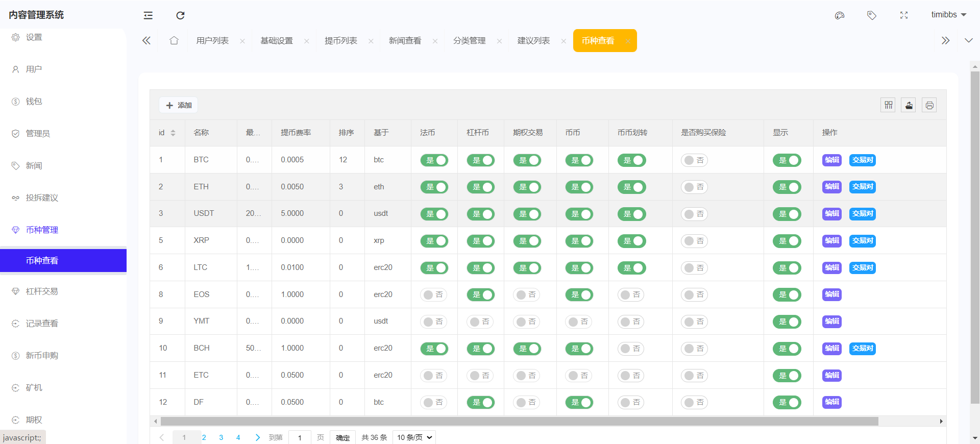Open the 10 条/页 page size dropdown
Viewport: 980px width, 444px height.
tap(414, 437)
